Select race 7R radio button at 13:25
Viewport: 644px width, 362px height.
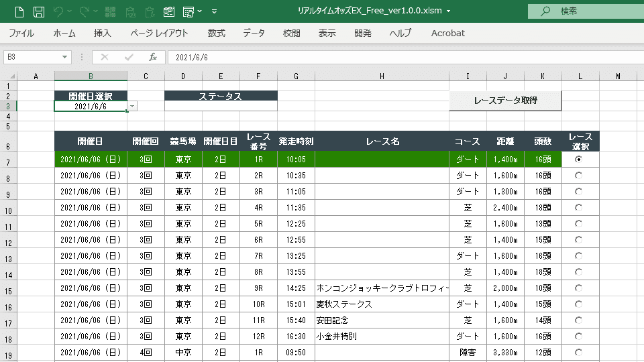pyautogui.click(x=579, y=255)
